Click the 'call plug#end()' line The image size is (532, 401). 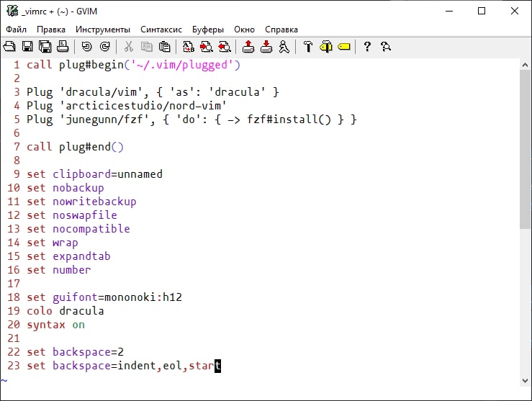tap(75, 147)
